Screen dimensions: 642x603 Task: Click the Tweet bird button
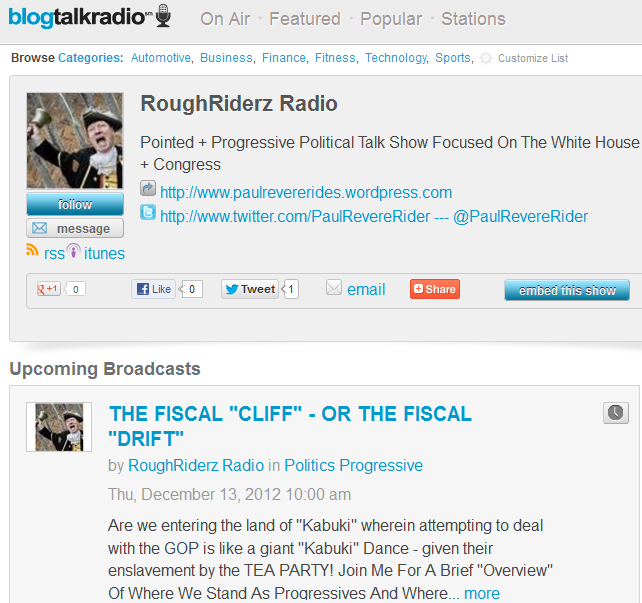pyautogui.click(x=250, y=289)
